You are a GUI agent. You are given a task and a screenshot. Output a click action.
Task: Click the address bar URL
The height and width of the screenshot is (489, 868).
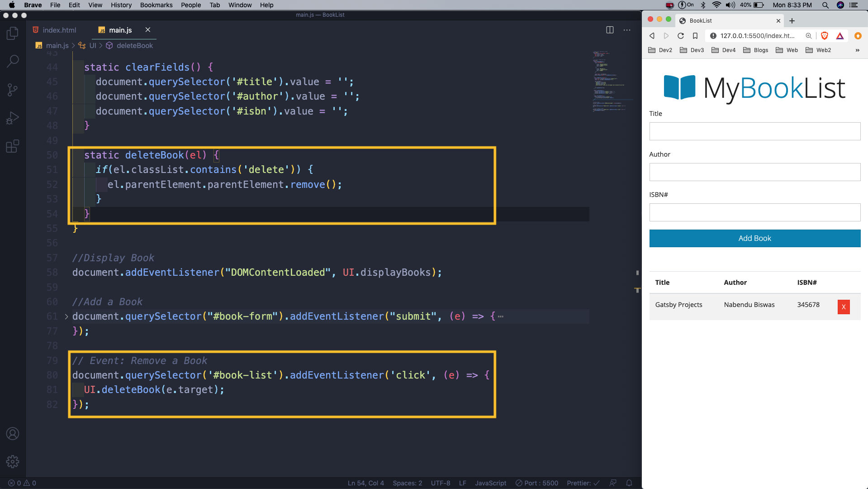click(x=757, y=36)
